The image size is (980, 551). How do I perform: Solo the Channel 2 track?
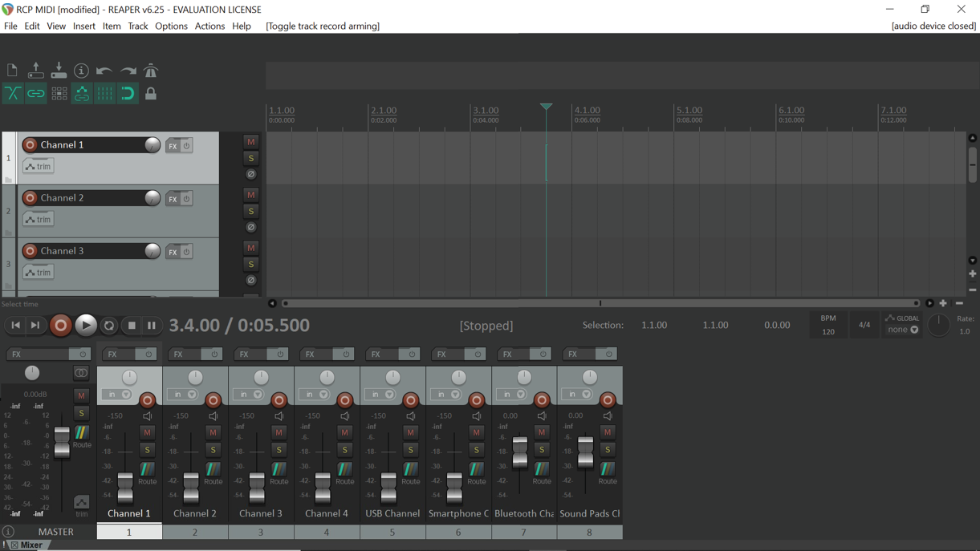(250, 212)
